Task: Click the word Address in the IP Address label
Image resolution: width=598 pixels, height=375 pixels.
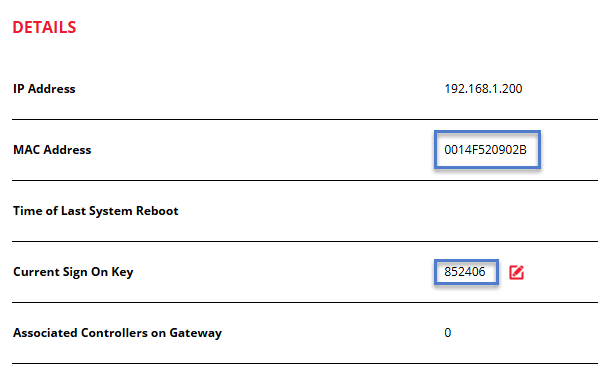Action: pos(51,89)
